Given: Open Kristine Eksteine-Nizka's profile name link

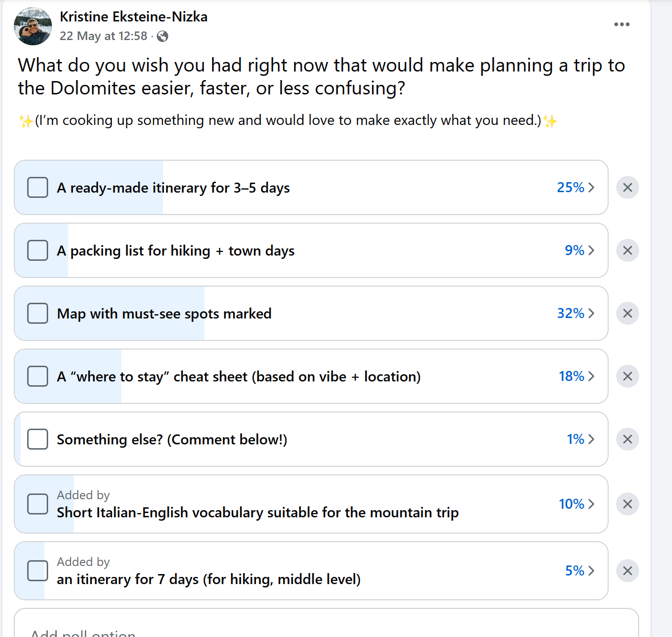Looking at the screenshot, I should [133, 17].
